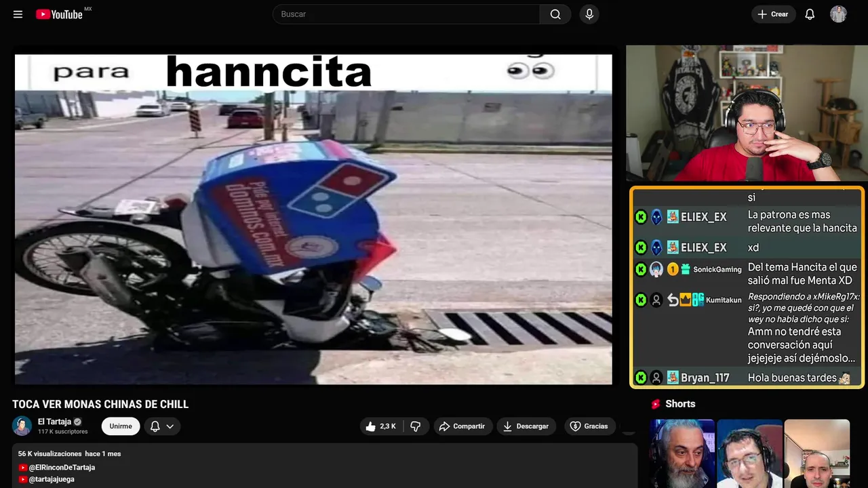
Task: Click the Descargar download button
Action: click(x=526, y=426)
